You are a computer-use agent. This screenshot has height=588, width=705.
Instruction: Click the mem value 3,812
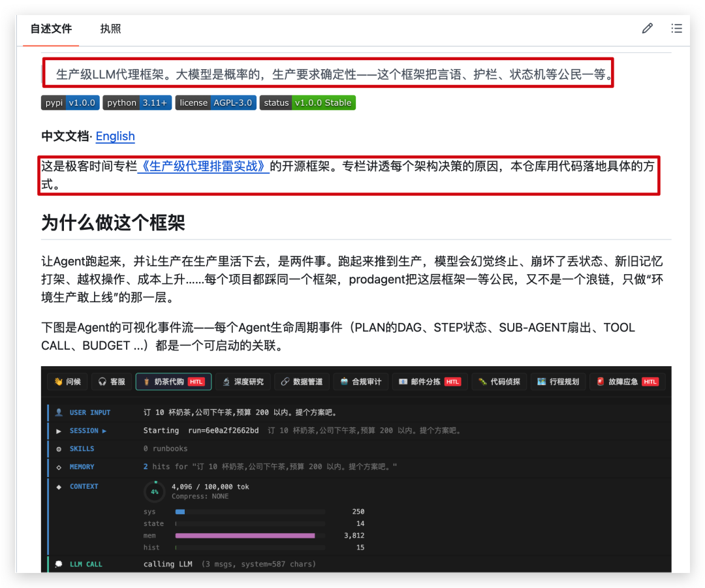(354, 535)
